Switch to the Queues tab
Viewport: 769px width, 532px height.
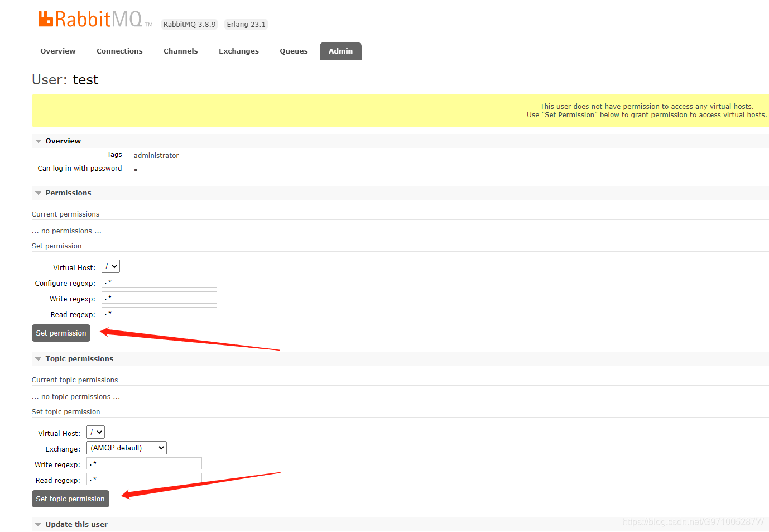click(x=294, y=51)
